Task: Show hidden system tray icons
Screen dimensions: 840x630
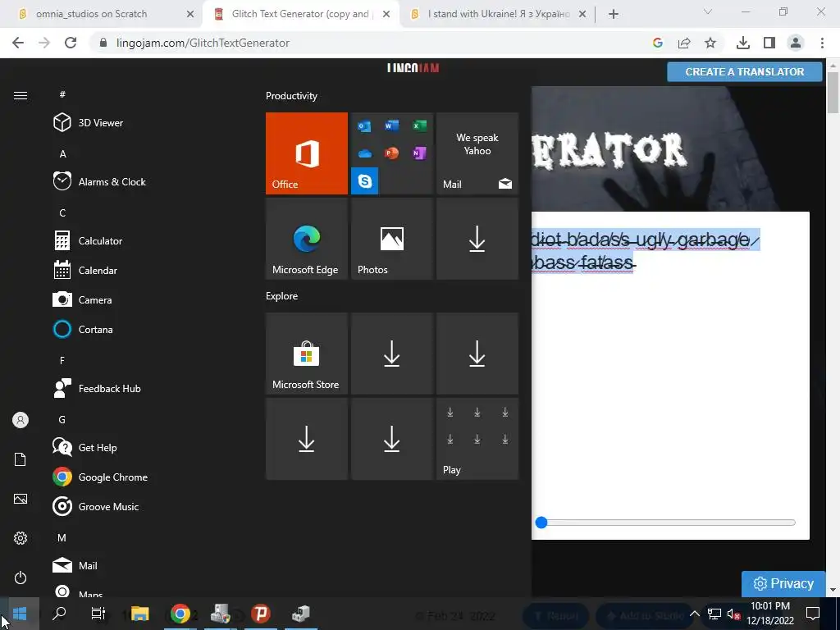Action: (x=694, y=614)
